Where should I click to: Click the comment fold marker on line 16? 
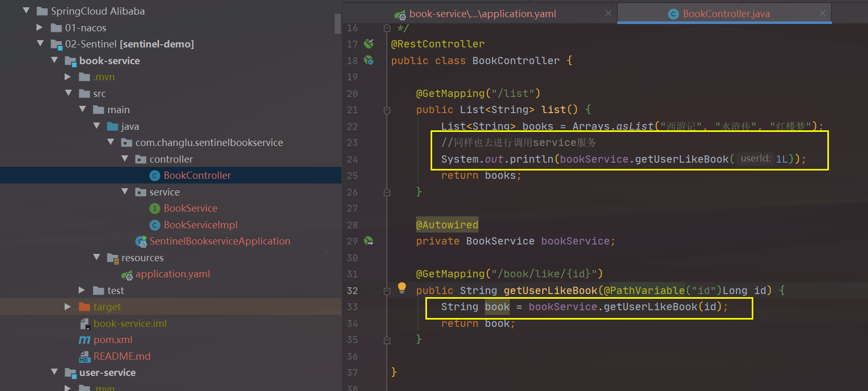pos(387,28)
